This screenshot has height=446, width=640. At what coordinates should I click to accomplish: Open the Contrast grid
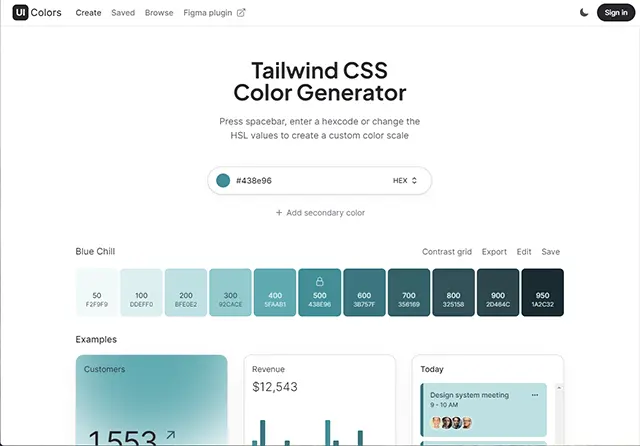pos(447,252)
